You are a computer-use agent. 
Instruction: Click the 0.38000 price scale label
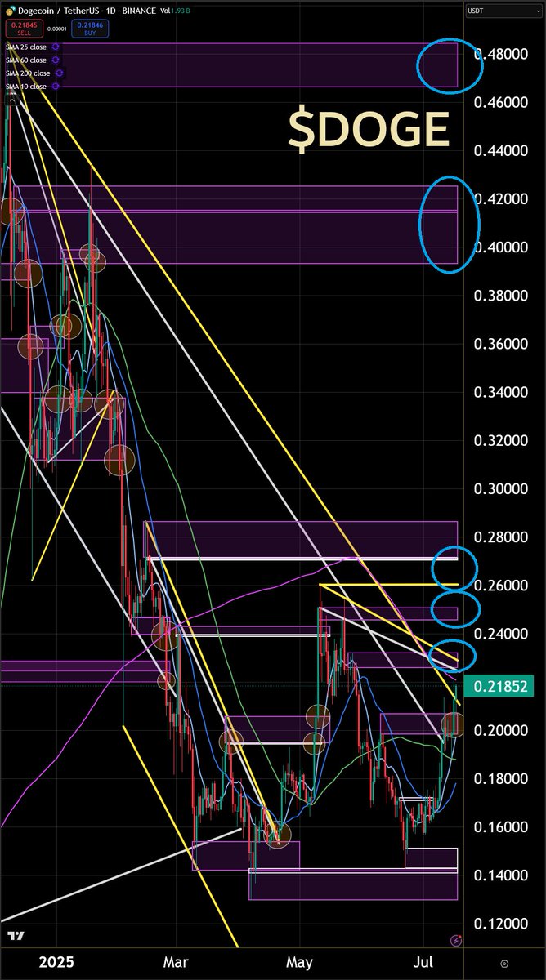[502, 296]
